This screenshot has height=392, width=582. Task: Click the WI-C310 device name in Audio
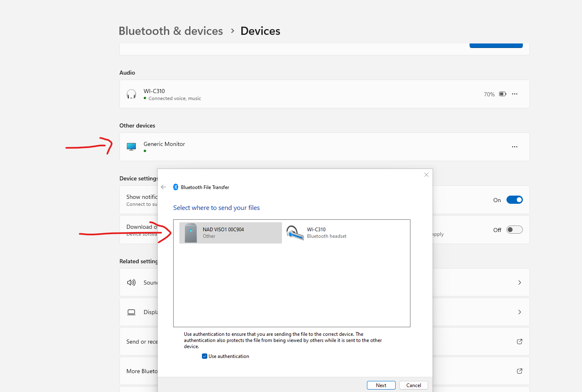pyautogui.click(x=154, y=91)
